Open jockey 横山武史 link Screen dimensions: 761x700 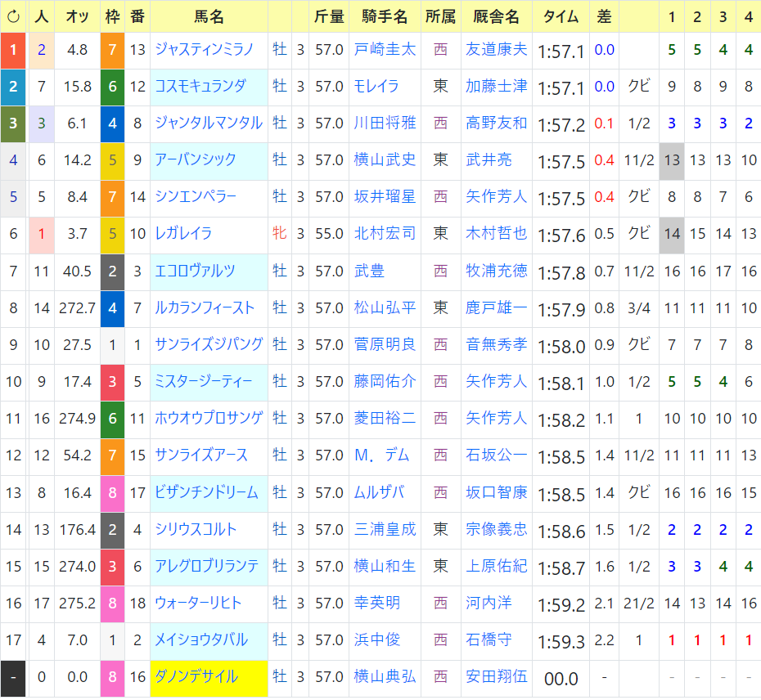[x=385, y=160]
